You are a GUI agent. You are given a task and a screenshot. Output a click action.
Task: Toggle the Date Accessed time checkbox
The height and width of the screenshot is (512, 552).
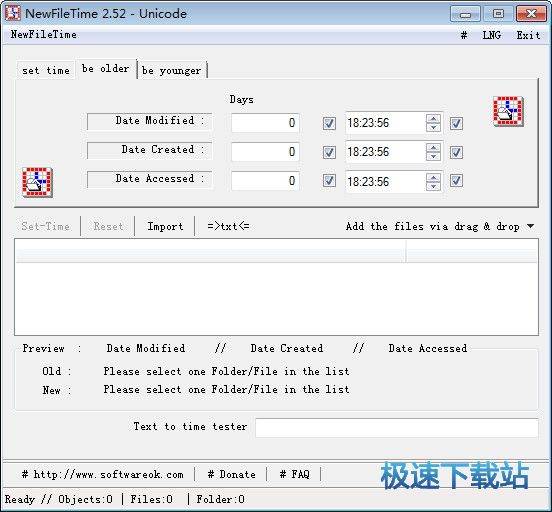tap(456, 180)
